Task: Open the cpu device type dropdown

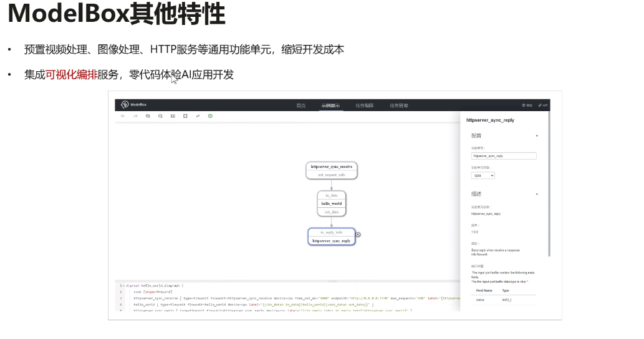Action: coord(483,175)
